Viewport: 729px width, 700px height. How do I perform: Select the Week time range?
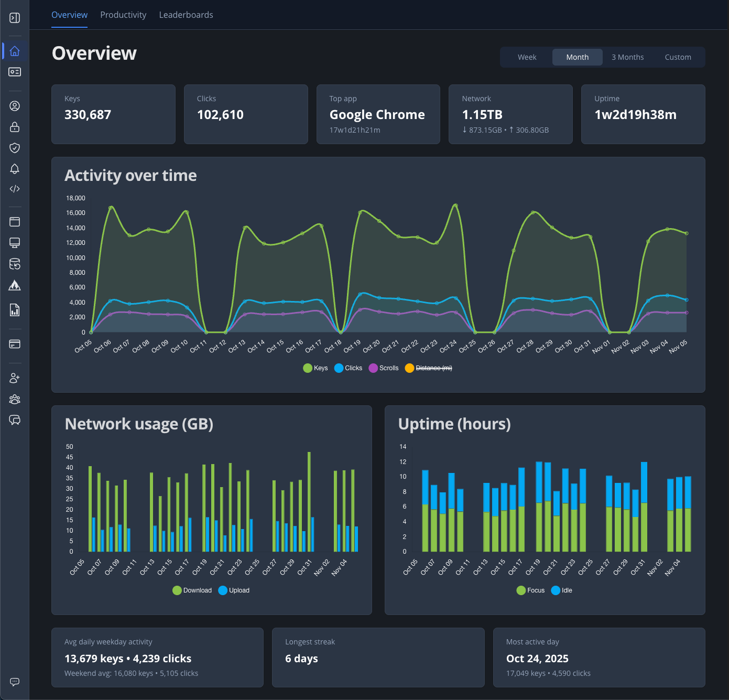527,57
